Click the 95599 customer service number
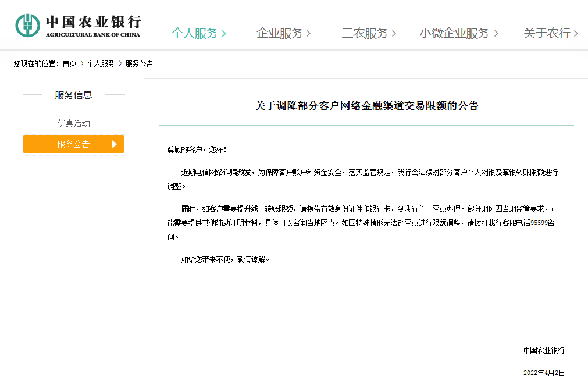Image resolution: width=588 pixels, height=389 pixels. [x=539, y=223]
